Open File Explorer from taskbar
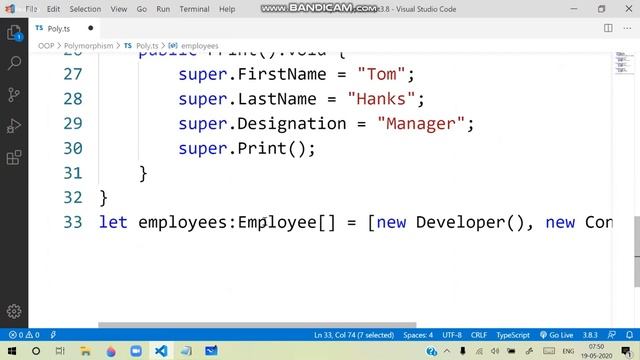The width and height of the screenshot is (640, 360). [85, 351]
